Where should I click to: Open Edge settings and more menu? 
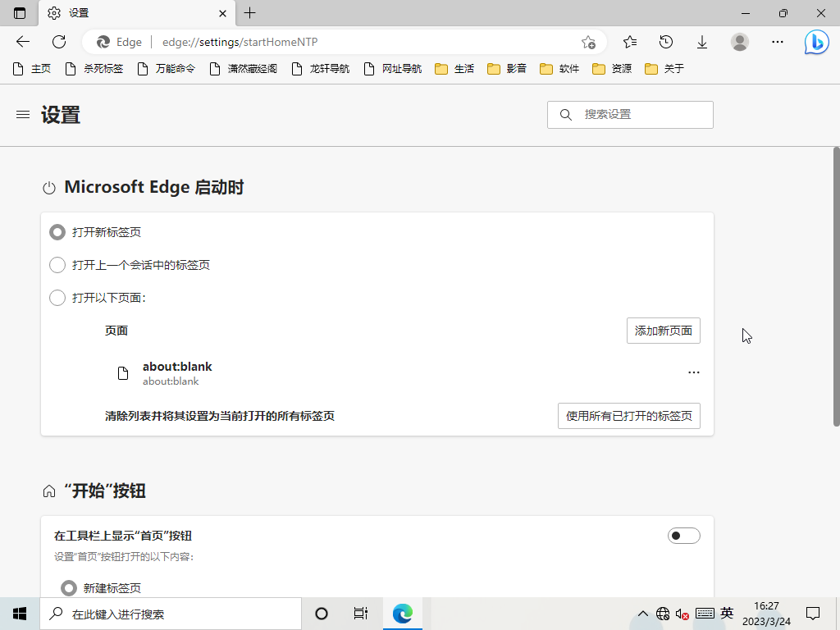point(778,42)
